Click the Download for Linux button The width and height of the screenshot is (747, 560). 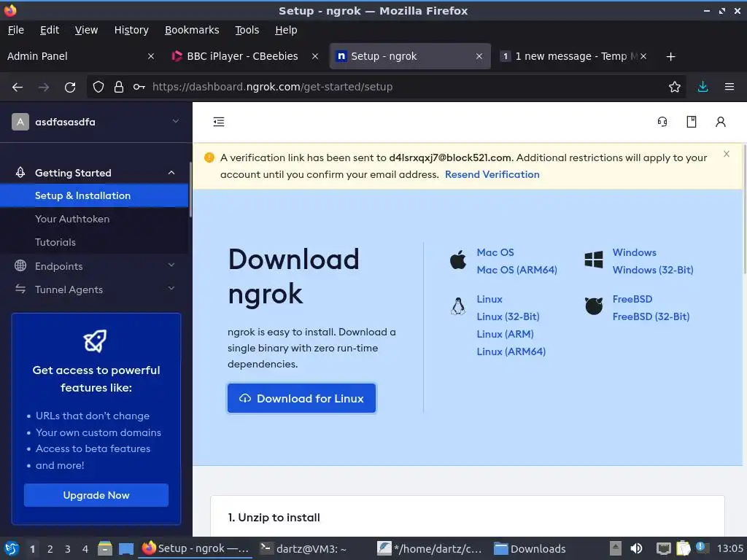[301, 398]
